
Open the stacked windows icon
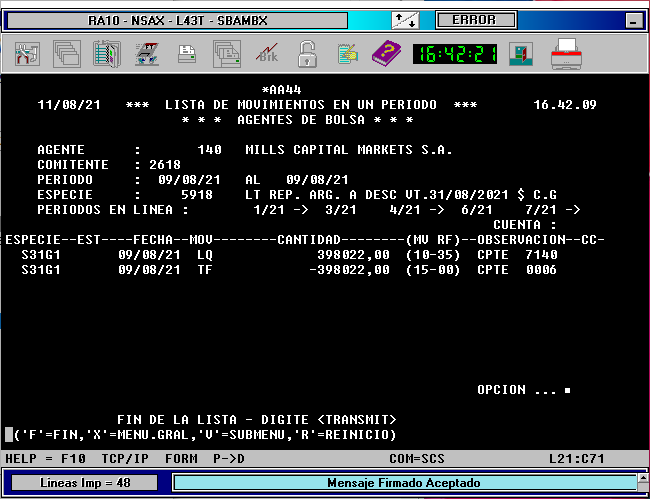tap(67, 54)
